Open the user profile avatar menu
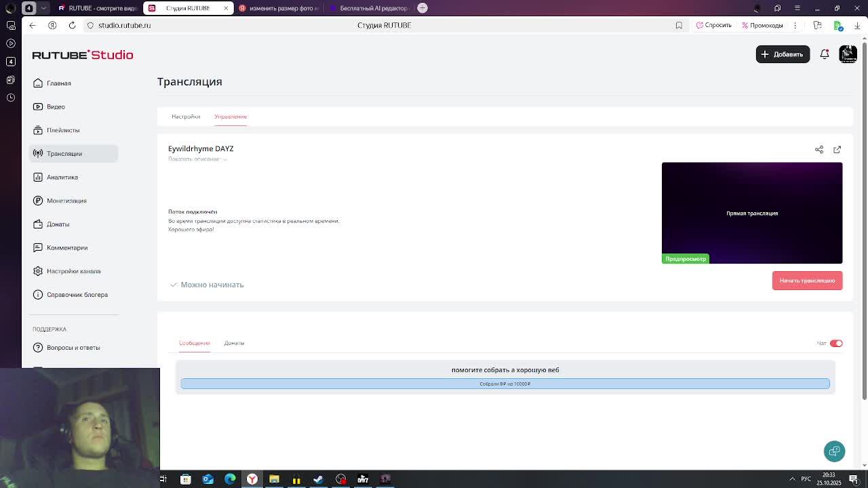 point(848,54)
